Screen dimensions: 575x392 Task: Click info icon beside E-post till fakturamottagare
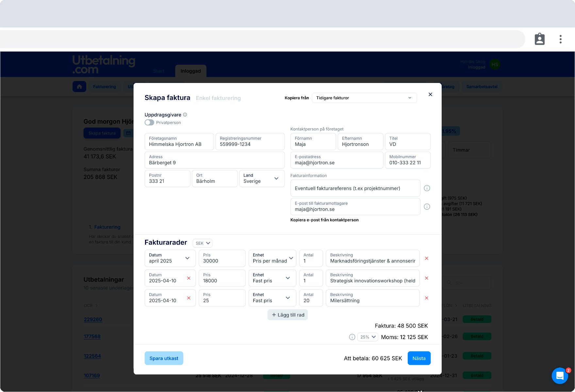pyautogui.click(x=427, y=206)
